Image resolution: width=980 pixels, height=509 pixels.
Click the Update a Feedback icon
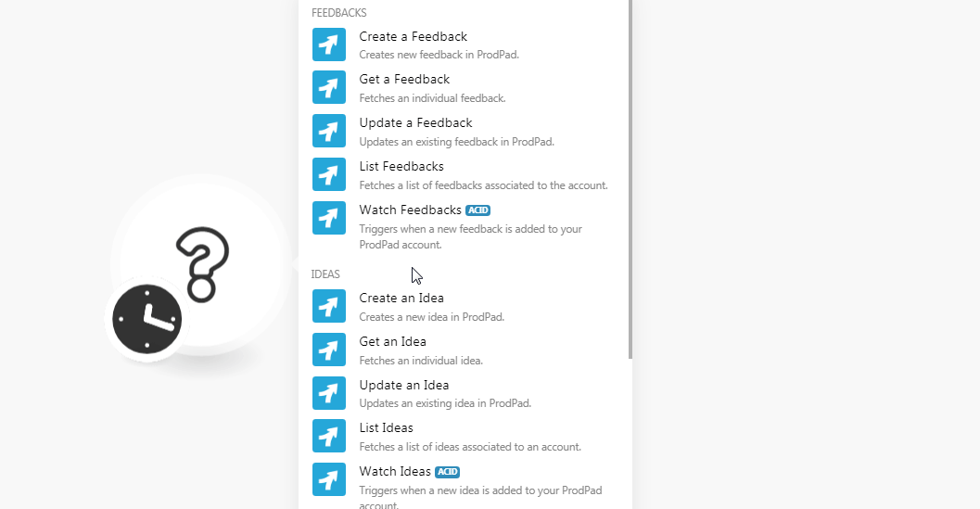(x=329, y=131)
